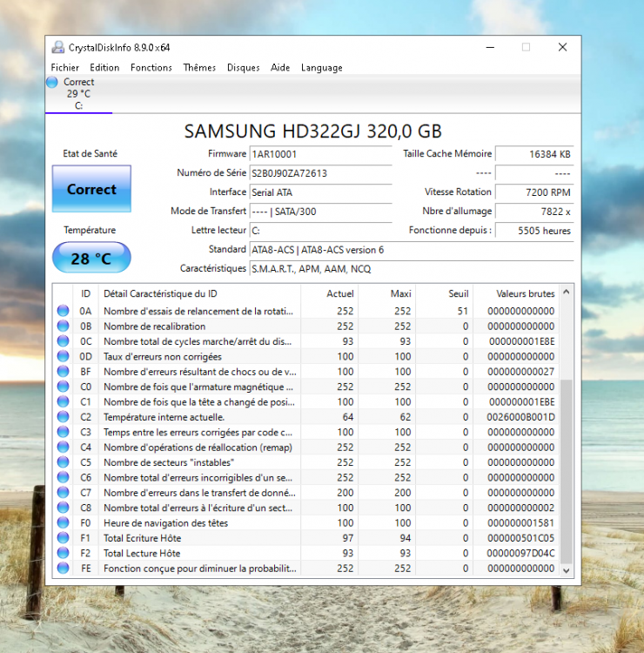The height and width of the screenshot is (653, 644).
Task: Click the 5505 heures value
Action: pos(534,231)
